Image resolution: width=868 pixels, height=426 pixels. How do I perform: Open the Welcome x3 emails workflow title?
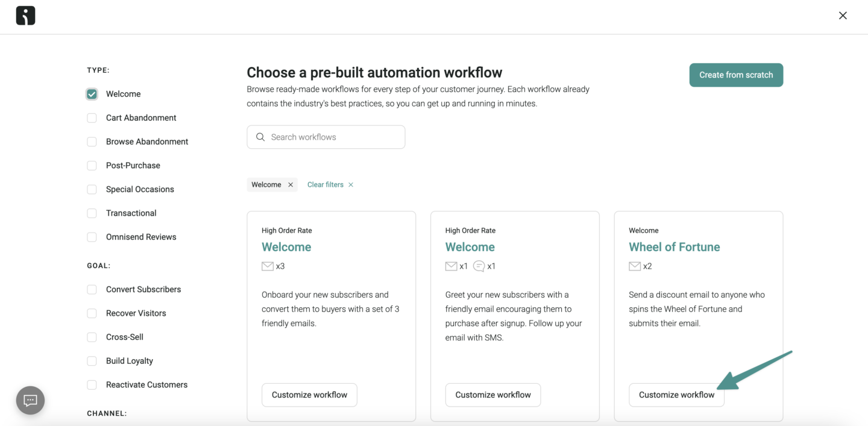point(286,247)
